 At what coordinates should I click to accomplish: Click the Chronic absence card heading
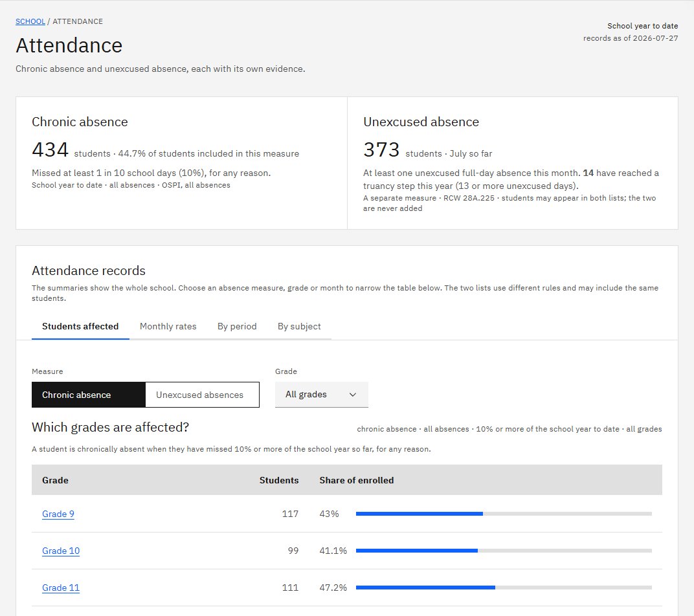coord(80,122)
